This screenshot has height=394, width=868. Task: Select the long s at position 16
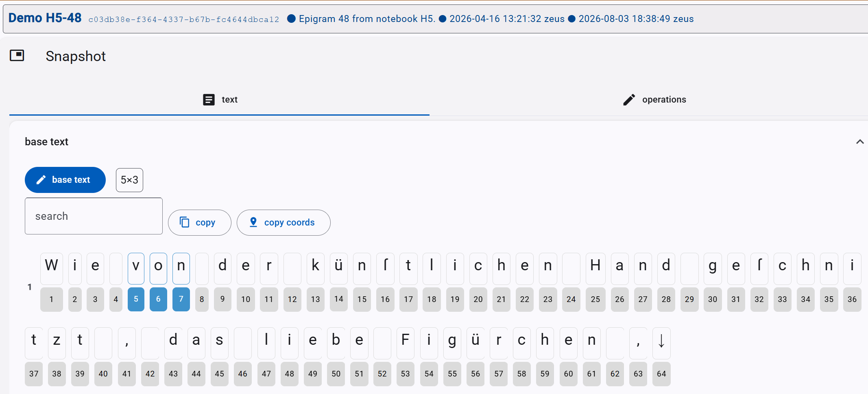pyautogui.click(x=385, y=269)
